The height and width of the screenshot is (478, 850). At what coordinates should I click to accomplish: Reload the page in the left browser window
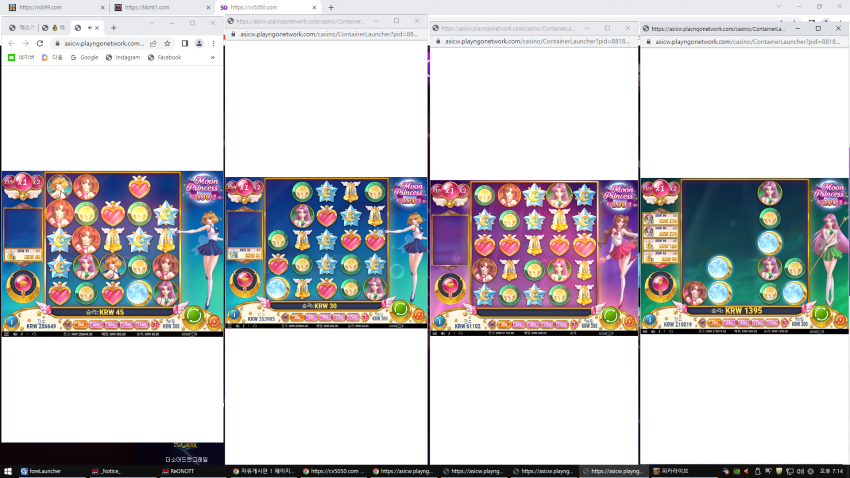(x=40, y=43)
